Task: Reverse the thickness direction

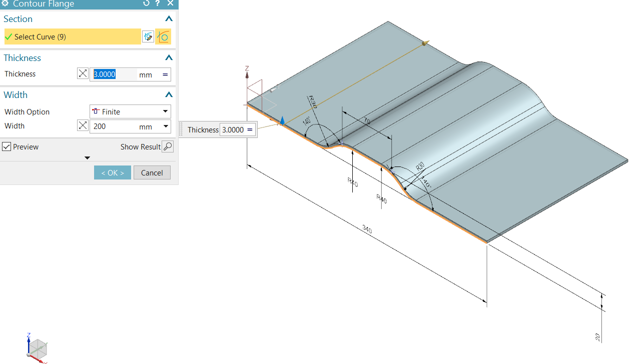Action: (x=83, y=73)
